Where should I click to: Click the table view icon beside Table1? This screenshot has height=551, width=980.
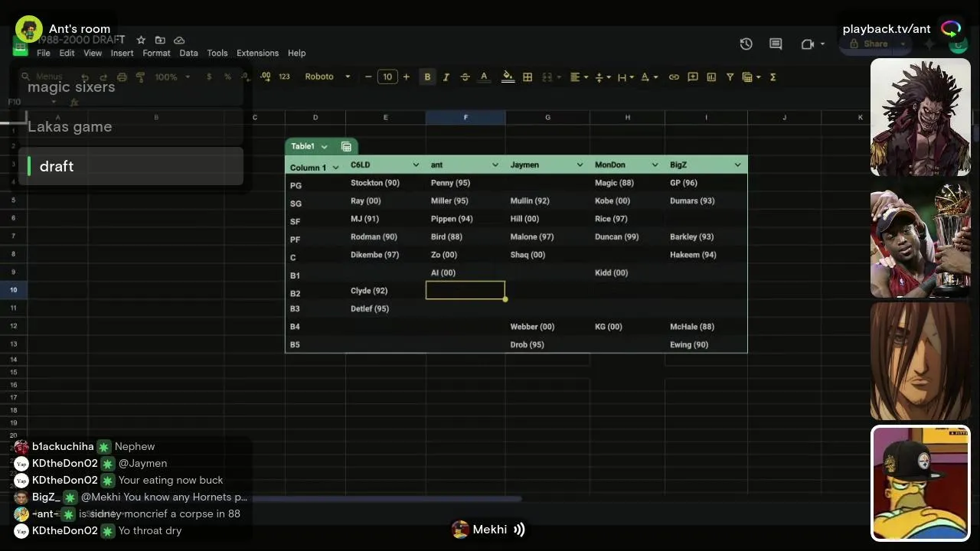point(346,146)
